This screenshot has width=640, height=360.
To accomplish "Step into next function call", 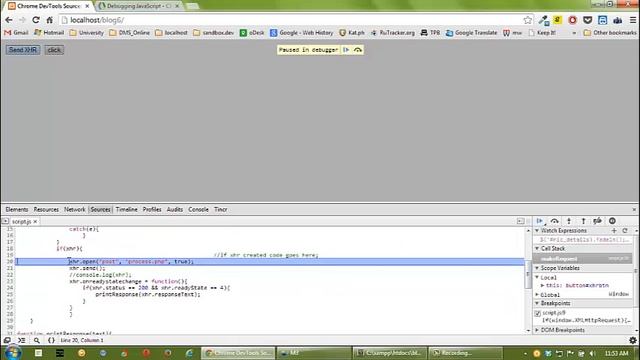I will [569, 221].
